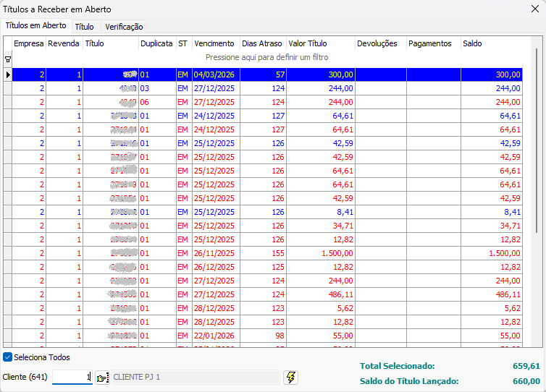Click the Saldo column header

point(492,43)
